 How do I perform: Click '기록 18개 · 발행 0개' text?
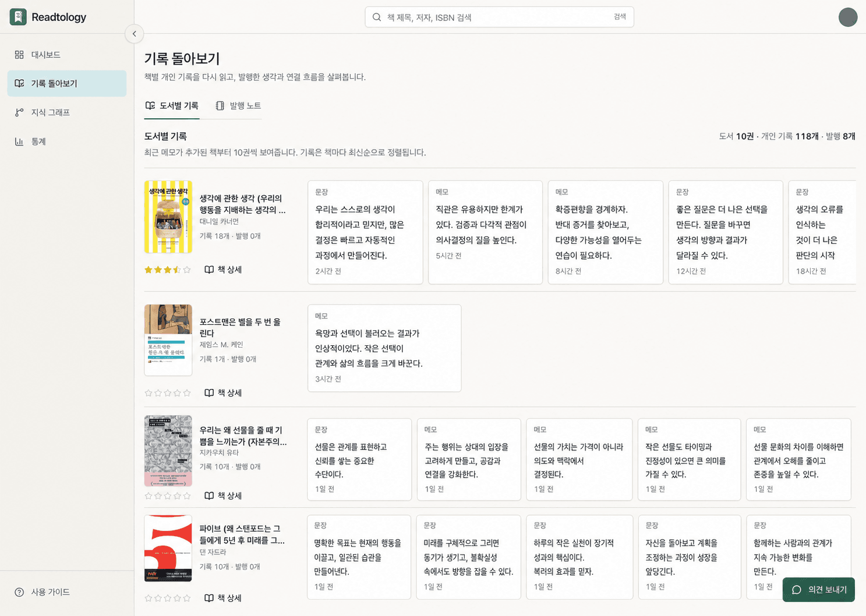230,236
